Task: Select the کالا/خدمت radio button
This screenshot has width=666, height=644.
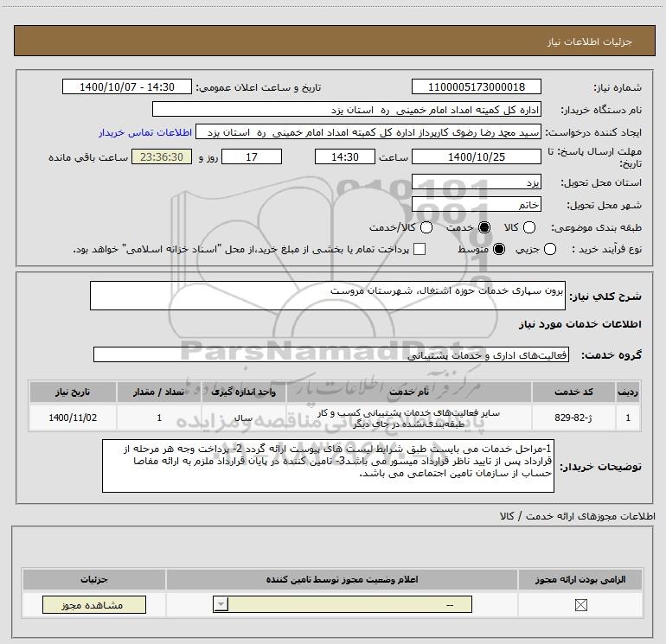Action: pos(426,227)
